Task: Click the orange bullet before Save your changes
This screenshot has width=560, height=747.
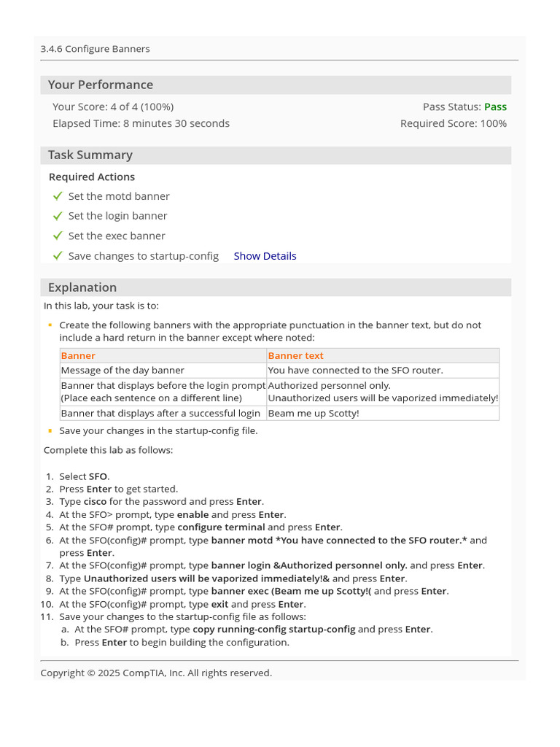Action: 50,430
